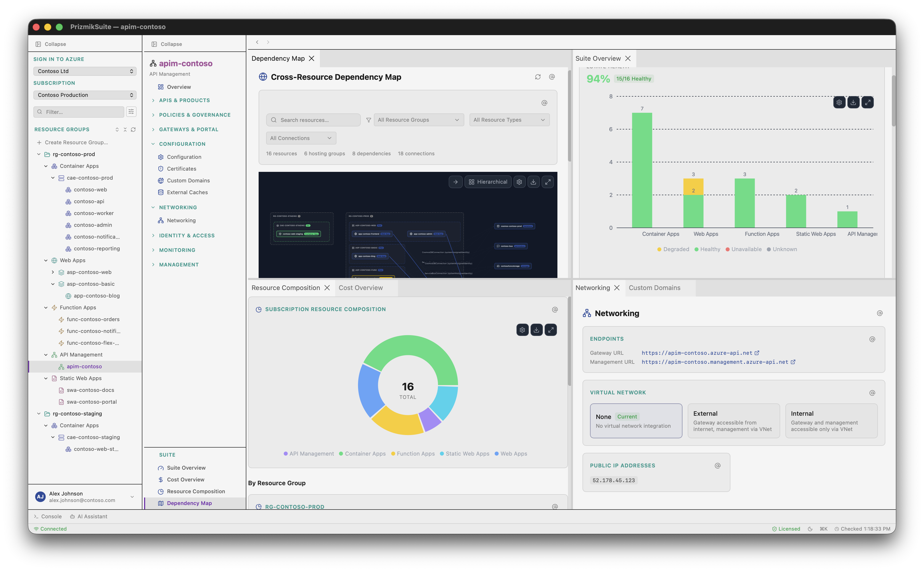Viewport: 924px width, 571px height.
Task: Open All Resource Groups filter dropdown
Action: [419, 120]
